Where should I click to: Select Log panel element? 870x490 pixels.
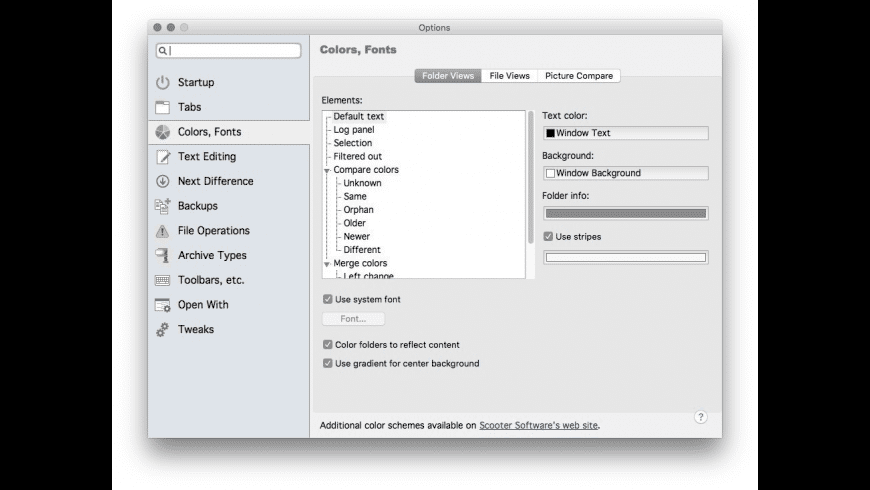[354, 130]
